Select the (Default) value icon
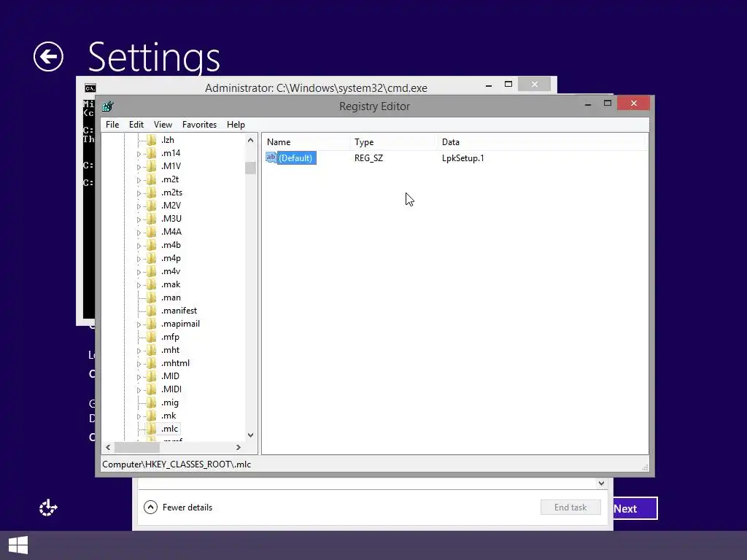This screenshot has width=747, height=560. tap(271, 157)
